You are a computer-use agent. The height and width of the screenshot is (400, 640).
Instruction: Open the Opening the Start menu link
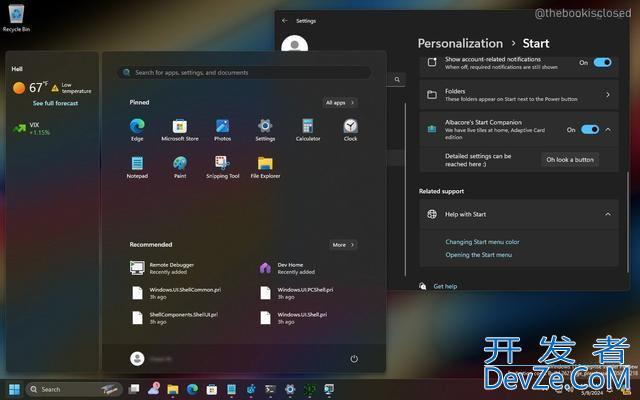click(478, 255)
